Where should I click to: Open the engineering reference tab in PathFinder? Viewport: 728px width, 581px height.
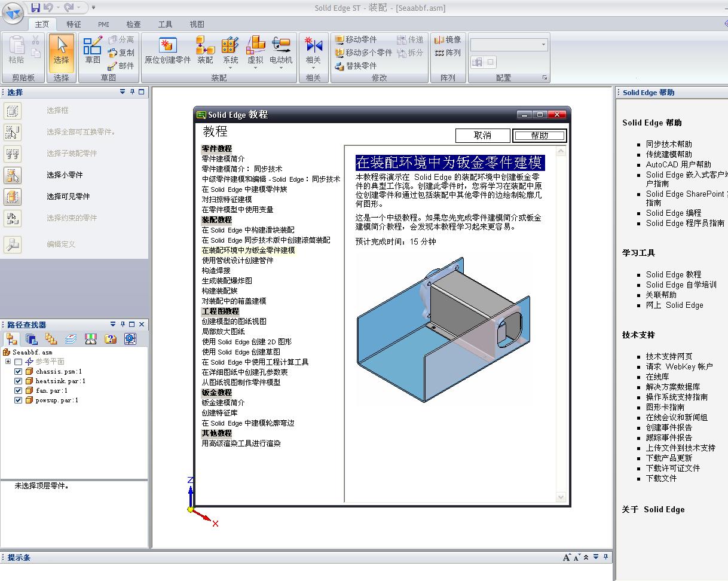click(130, 339)
